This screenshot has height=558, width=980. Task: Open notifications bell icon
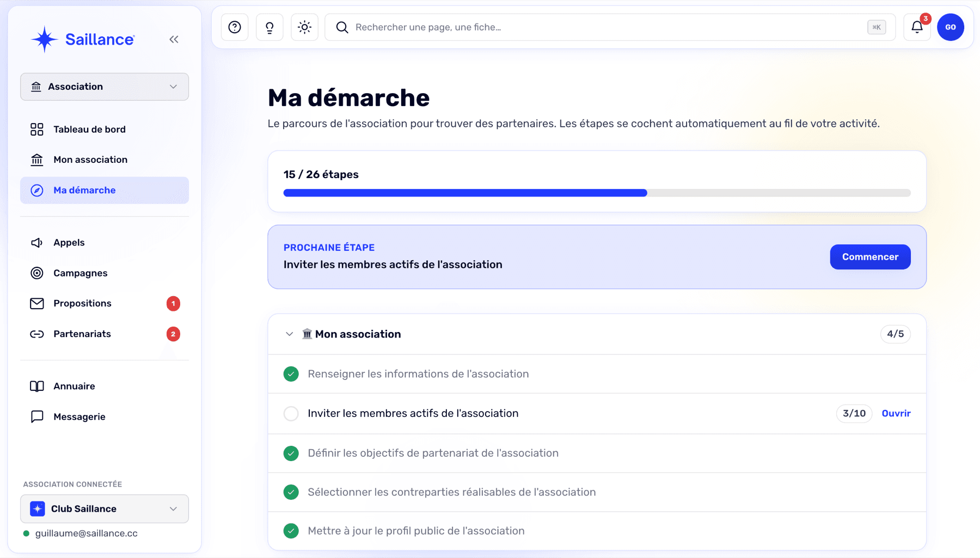[917, 27]
